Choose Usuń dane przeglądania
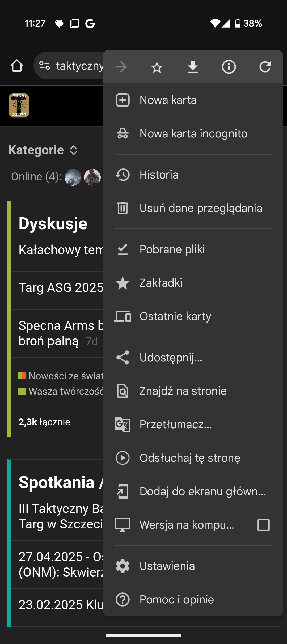The width and height of the screenshot is (287, 644). 201,208
